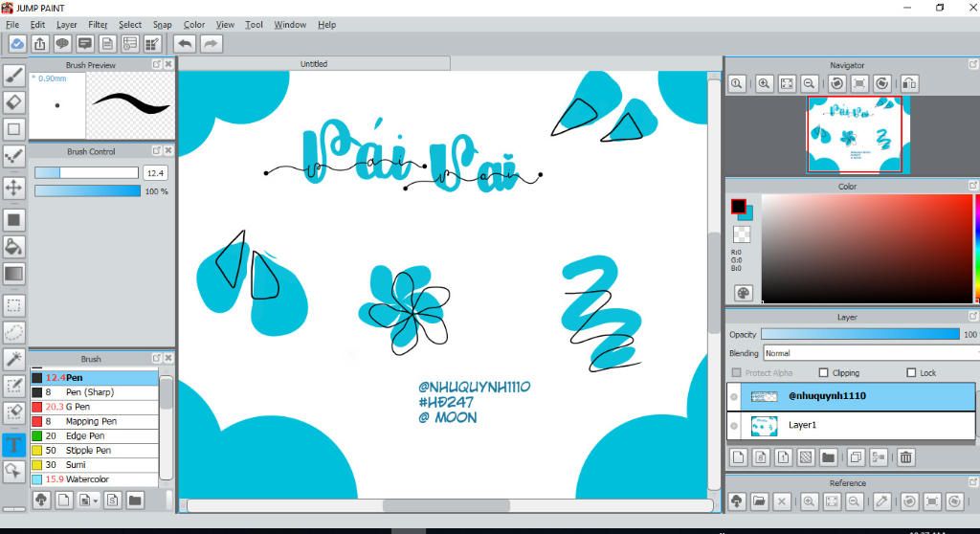Close the Brush Control panel

pyautogui.click(x=168, y=150)
